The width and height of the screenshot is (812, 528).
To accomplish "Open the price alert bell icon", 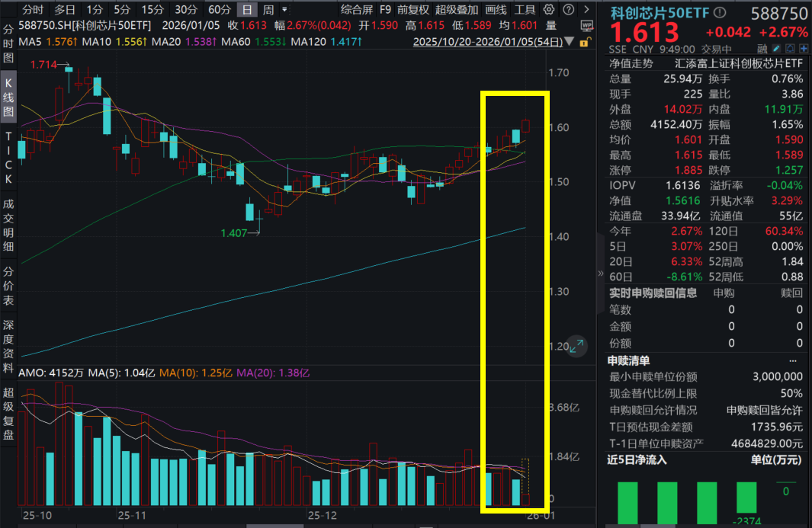I will pos(790,48).
